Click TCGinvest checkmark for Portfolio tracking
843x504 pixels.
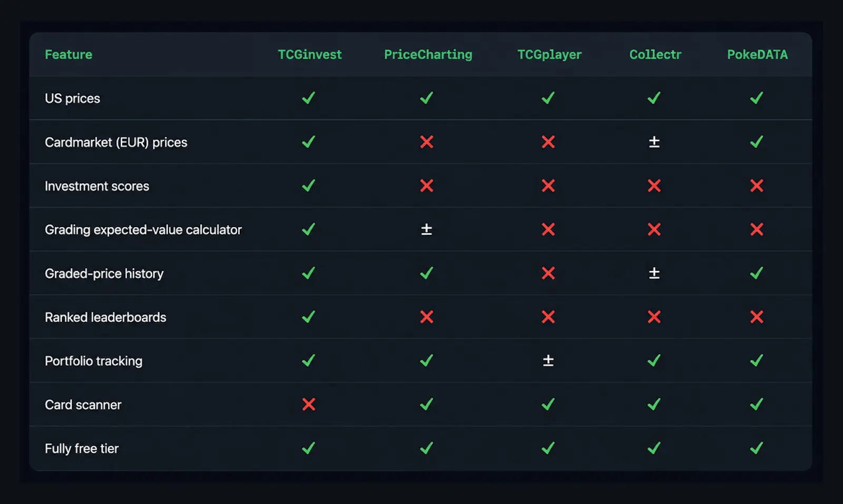[309, 360]
